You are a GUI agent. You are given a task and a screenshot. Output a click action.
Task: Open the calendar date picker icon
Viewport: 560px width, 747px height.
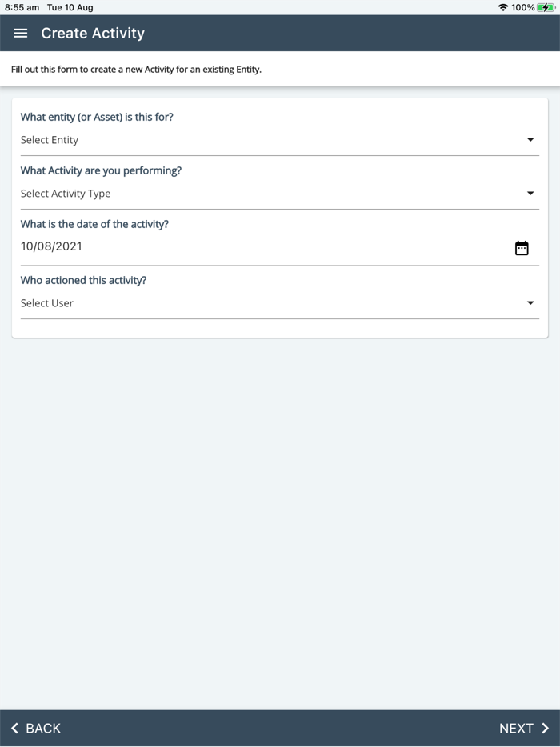click(522, 247)
